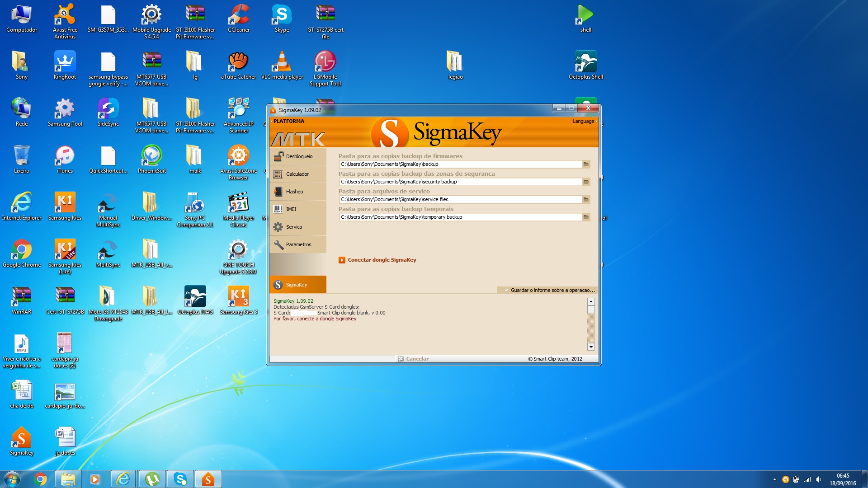
Task: Select the Advanced IP Scanner icon
Action: pos(239,116)
